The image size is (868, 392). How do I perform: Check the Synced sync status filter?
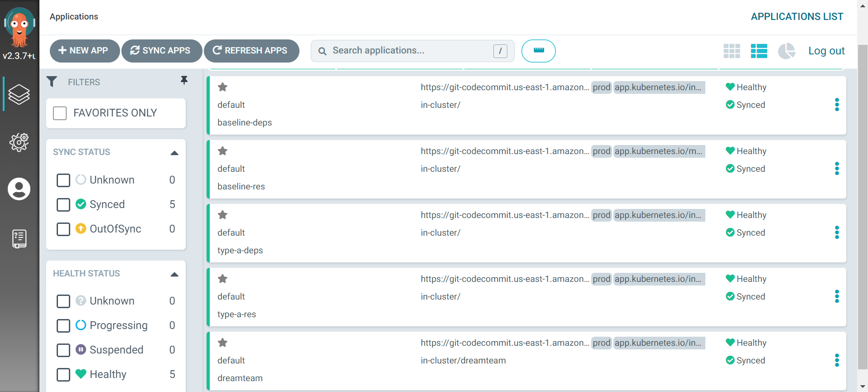[x=63, y=205]
